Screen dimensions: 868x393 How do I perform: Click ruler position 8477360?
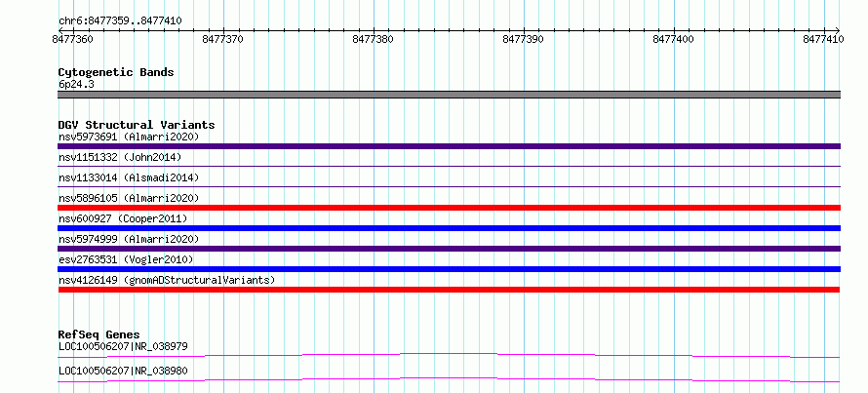point(72,39)
